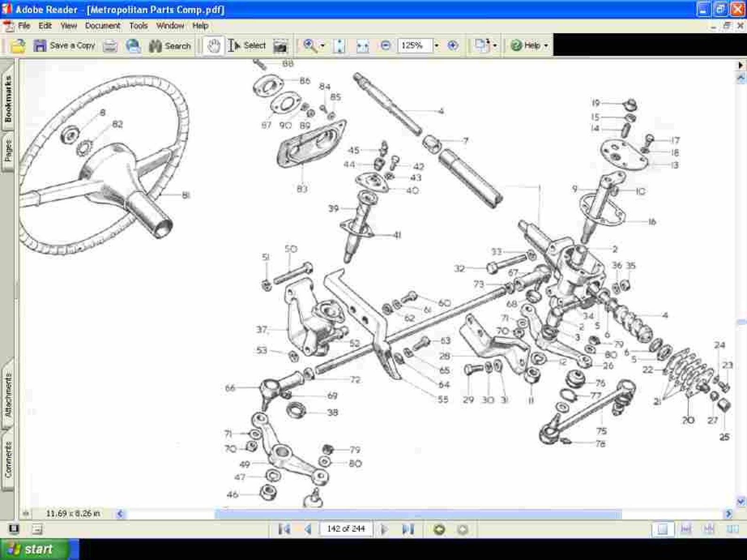Open the zoom percentage dropdown arrow
The image size is (747, 560).
(x=437, y=46)
